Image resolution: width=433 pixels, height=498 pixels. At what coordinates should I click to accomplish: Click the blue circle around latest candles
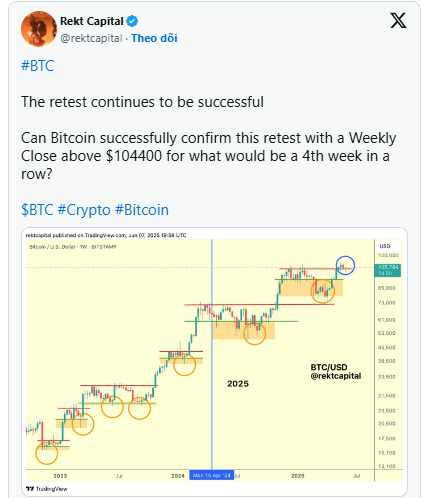(x=345, y=265)
